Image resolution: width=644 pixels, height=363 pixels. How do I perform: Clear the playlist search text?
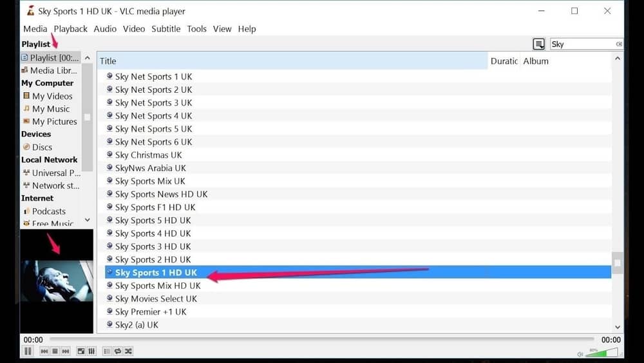(619, 44)
